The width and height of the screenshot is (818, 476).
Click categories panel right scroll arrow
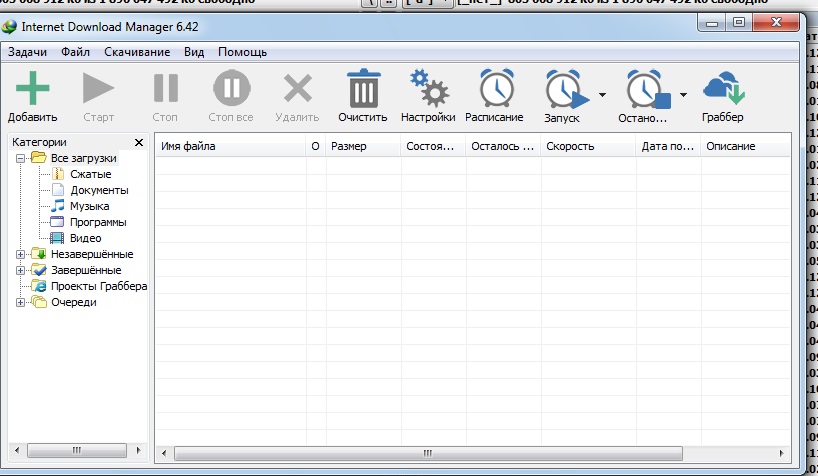(138, 450)
